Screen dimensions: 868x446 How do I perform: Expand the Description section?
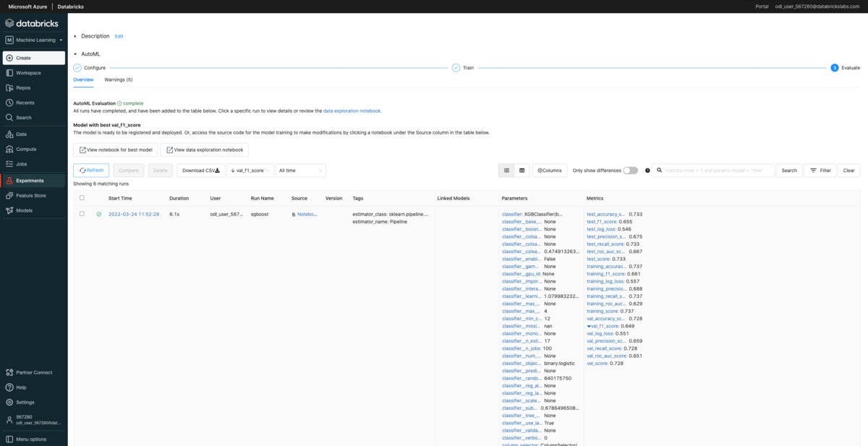pos(76,36)
